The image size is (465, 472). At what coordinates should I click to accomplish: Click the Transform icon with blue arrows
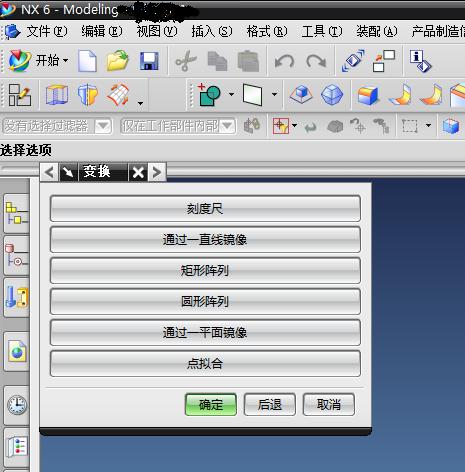353,61
